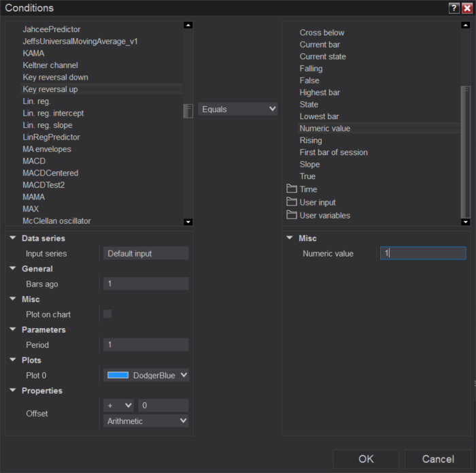Select Highest bar option

(320, 93)
